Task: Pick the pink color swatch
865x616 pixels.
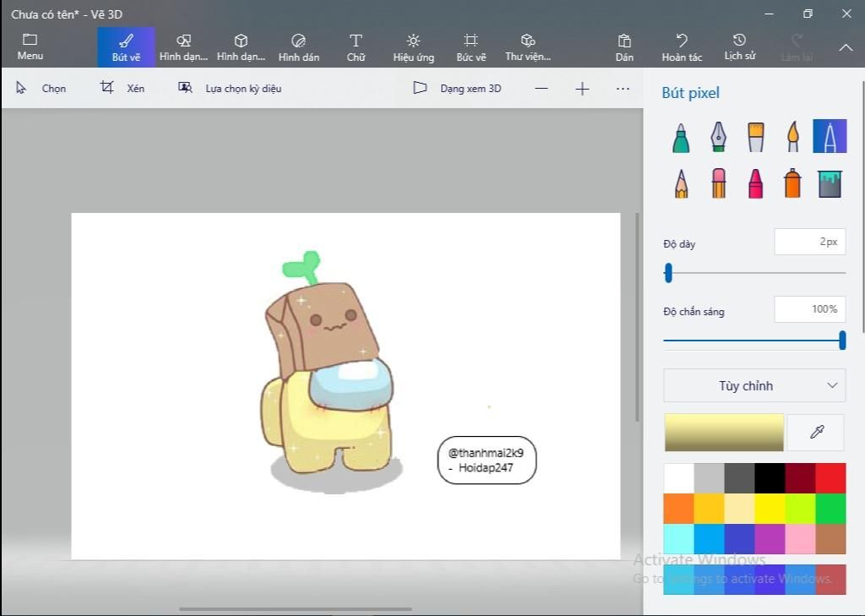Action: [x=800, y=539]
